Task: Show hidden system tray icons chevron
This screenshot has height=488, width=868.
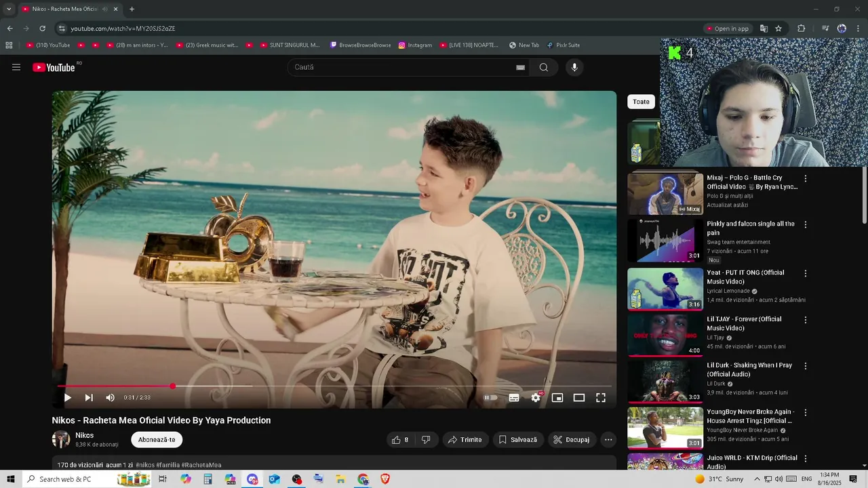Action: [x=757, y=479]
